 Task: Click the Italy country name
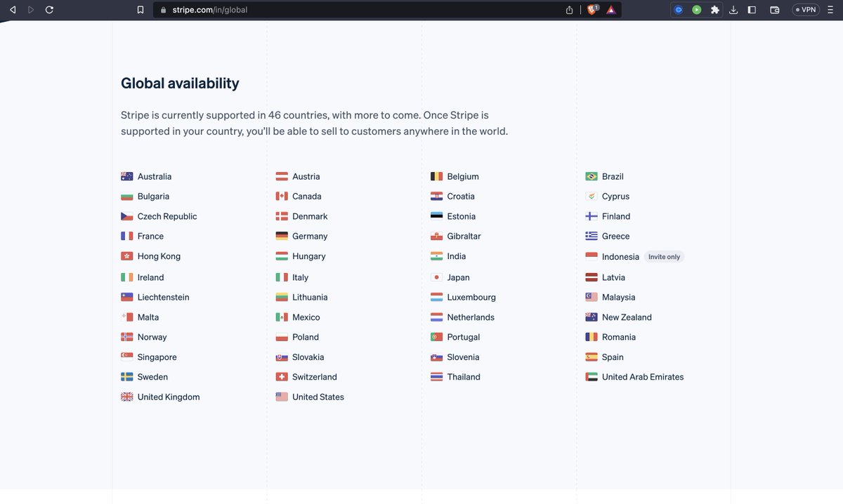301,277
